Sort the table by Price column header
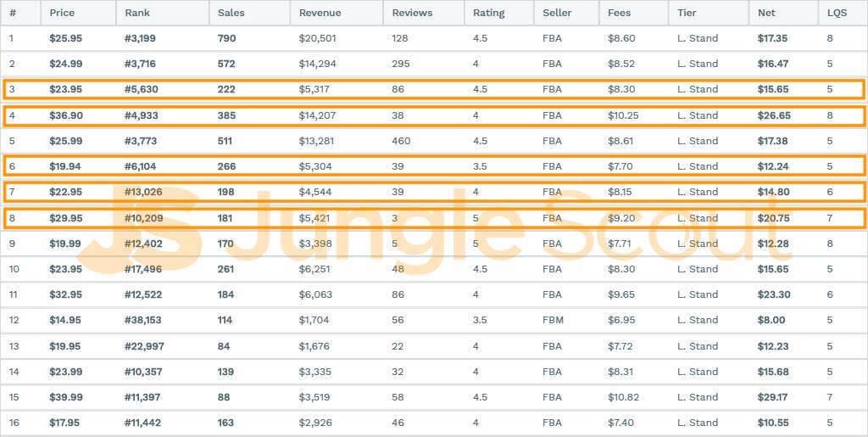868x437 pixels. (63, 13)
